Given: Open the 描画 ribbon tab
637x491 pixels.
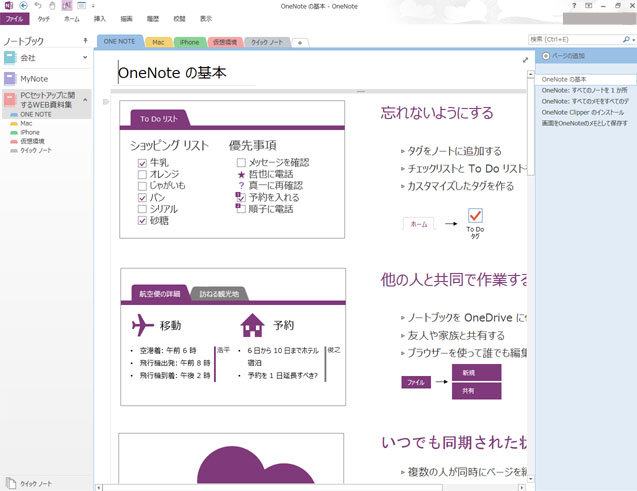Looking at the screenshot, I should [x=126, y=19].
